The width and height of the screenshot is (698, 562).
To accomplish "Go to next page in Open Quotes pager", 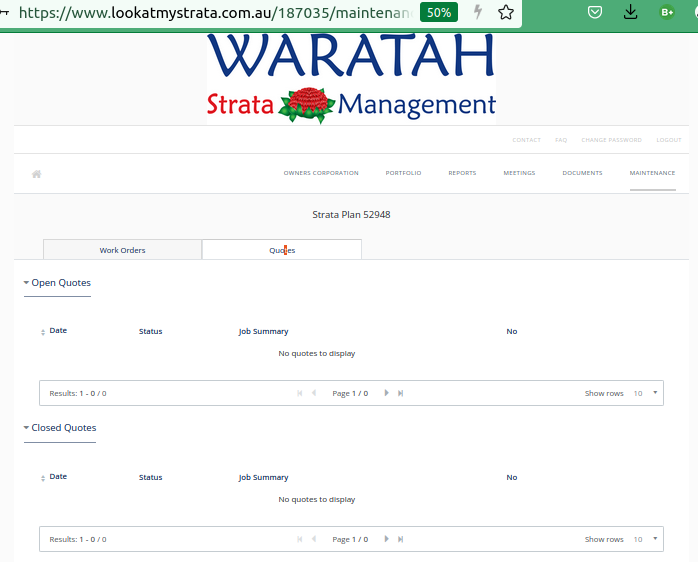I will 386,393.
